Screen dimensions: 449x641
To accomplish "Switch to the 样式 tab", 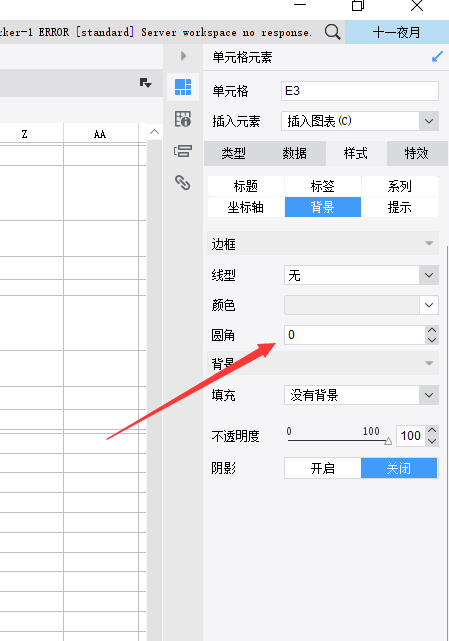I will [356, 153].
